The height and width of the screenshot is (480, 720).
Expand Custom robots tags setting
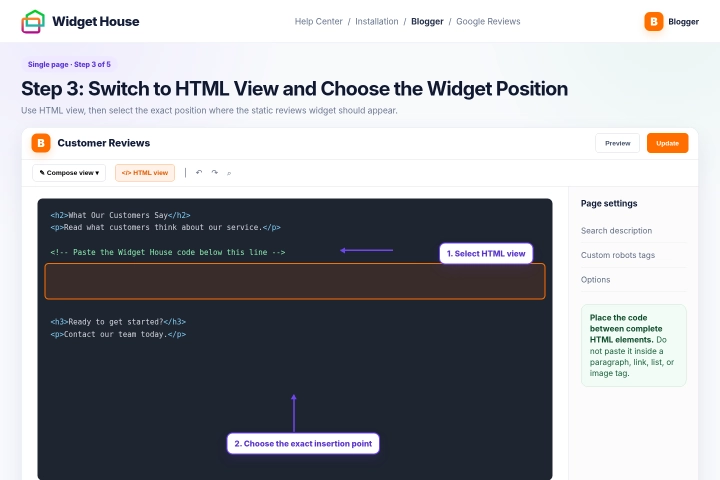633,255
